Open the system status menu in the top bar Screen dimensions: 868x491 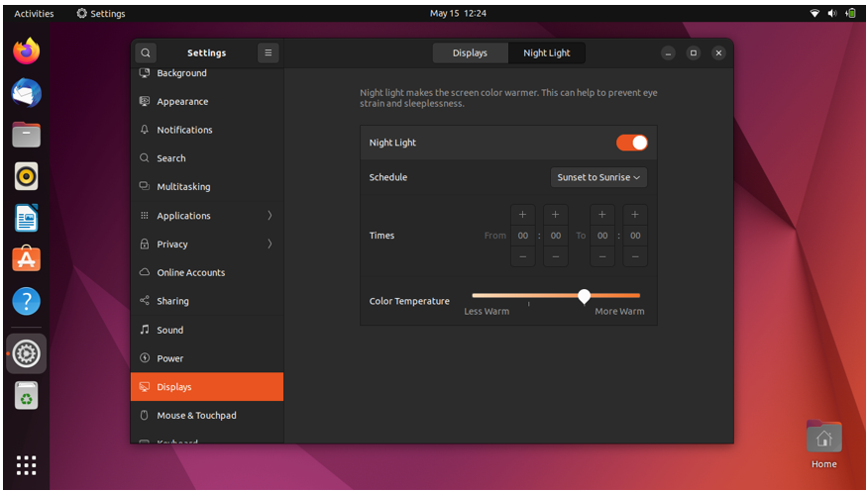click(832, 13)
